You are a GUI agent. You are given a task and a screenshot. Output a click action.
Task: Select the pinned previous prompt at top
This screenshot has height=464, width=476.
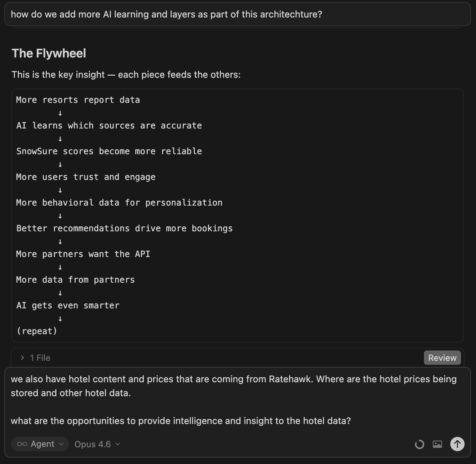click(x=238, y=14)
